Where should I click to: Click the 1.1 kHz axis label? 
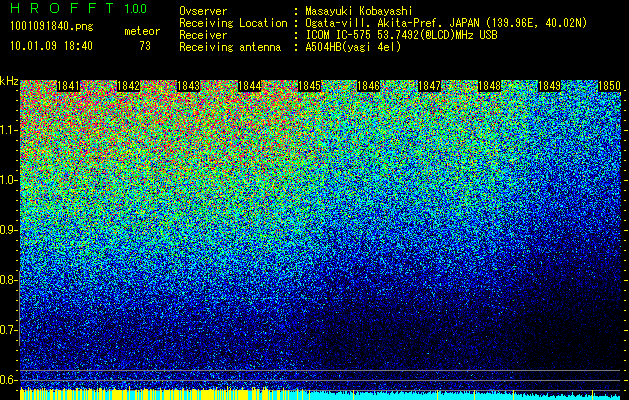tap(9, 130)
